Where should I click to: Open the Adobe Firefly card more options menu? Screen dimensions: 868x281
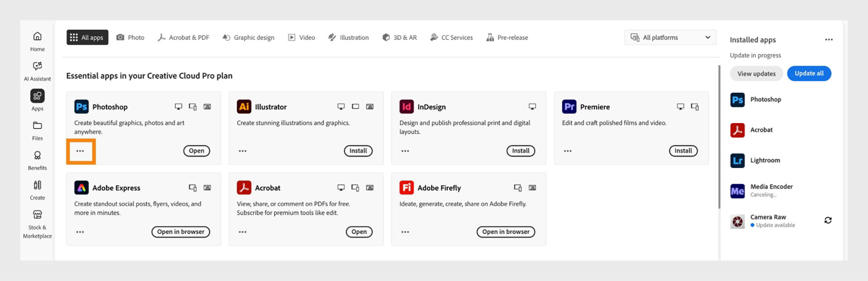tap(405, 232)
